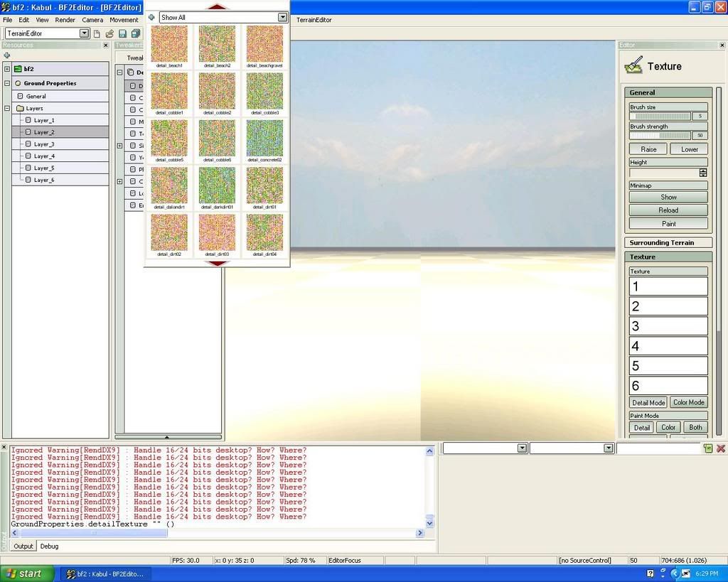The height and width of the screenshot is (582, 728).
Task: Select Layer_4 in the Layers tree
Action: tap(44, 156)
